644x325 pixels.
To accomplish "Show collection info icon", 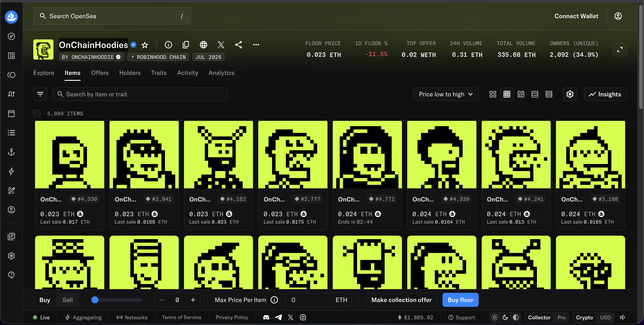I will coord(168,45).
